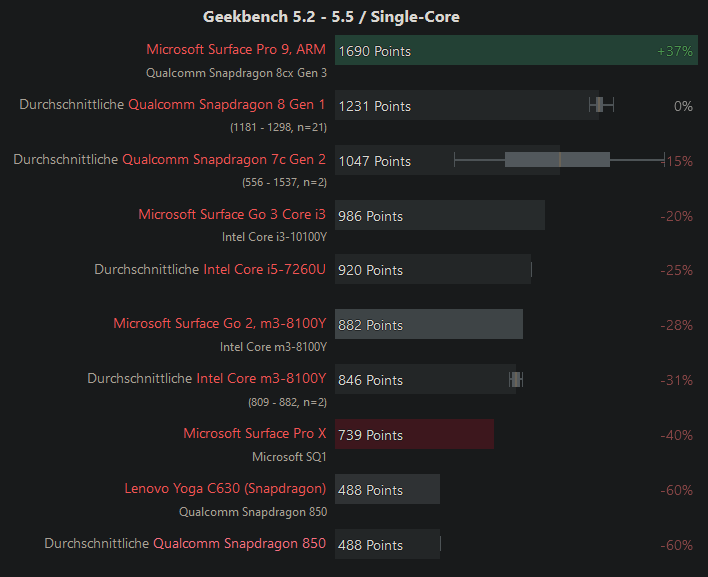The image size is (708, 577).
Task: Click the 986 Points bar
Action: (440, 215)
